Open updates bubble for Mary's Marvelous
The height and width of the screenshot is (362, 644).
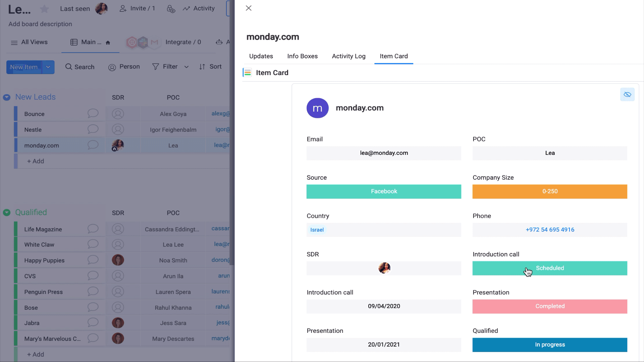[x=93, y=338]
